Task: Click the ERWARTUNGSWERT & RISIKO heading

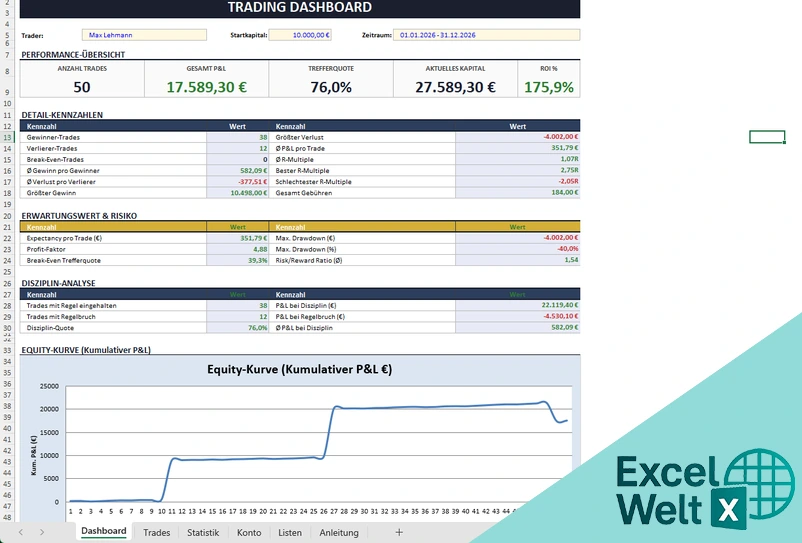Action: coord(79,216)
